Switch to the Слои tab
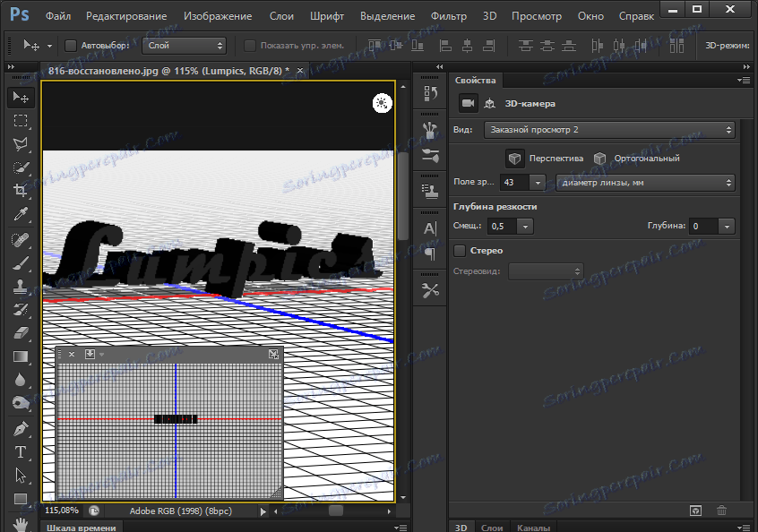The height and width of the screenshot is (532, 758). pyautogui.click(x=492, y=527)
